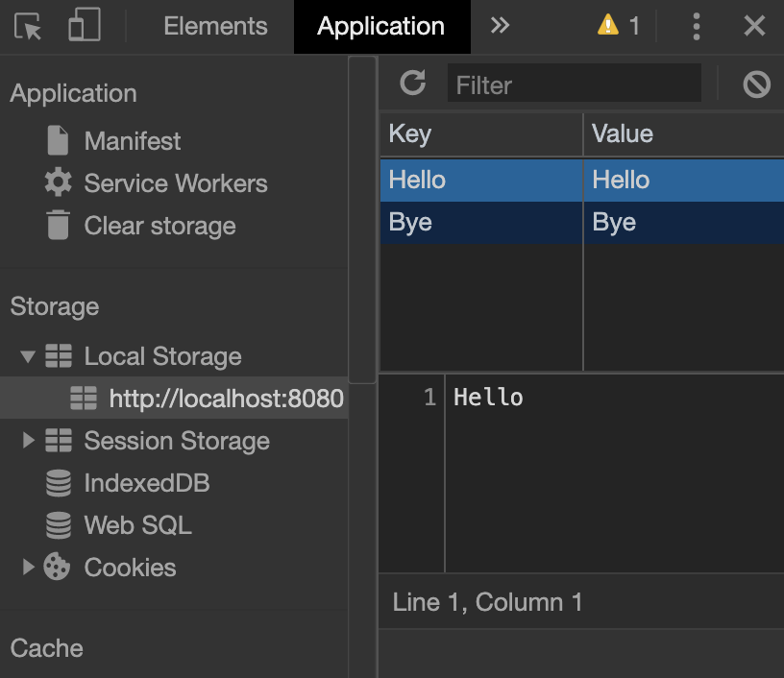Screen dimensions: 784x678
Task: Select the IndexedDB item
Action: [x=146, y=483]
